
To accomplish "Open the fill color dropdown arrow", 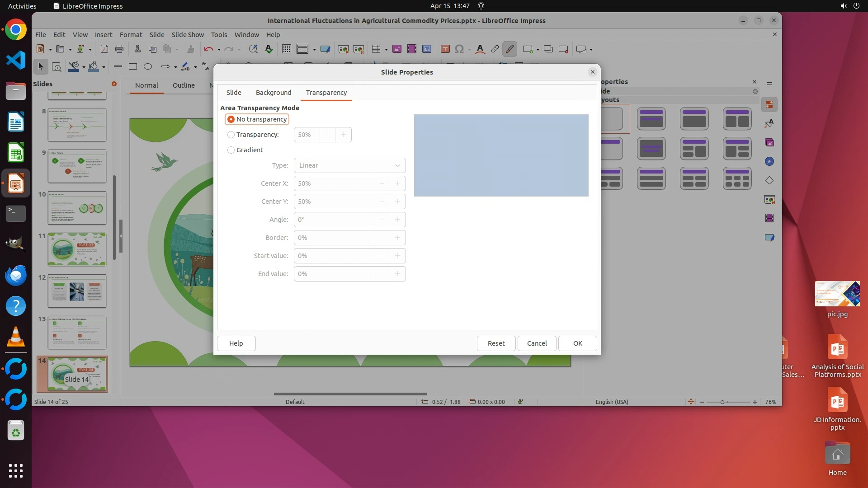I will (104, 67).
